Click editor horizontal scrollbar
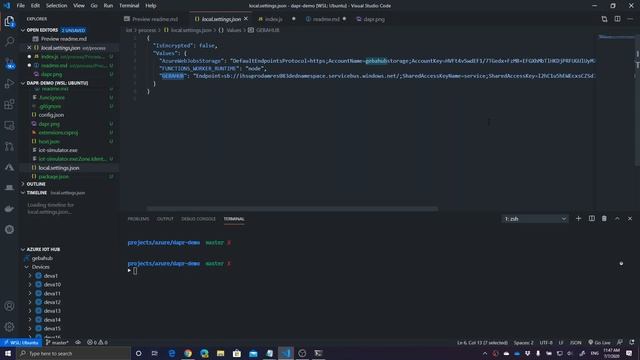The width and height of the screenshot is (640, 360). click(x=292, y=209)
